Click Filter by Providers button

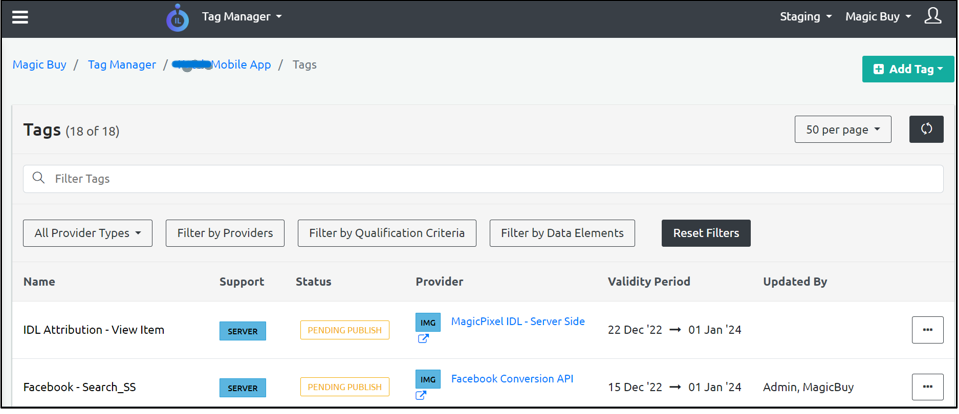coord(225,233)
